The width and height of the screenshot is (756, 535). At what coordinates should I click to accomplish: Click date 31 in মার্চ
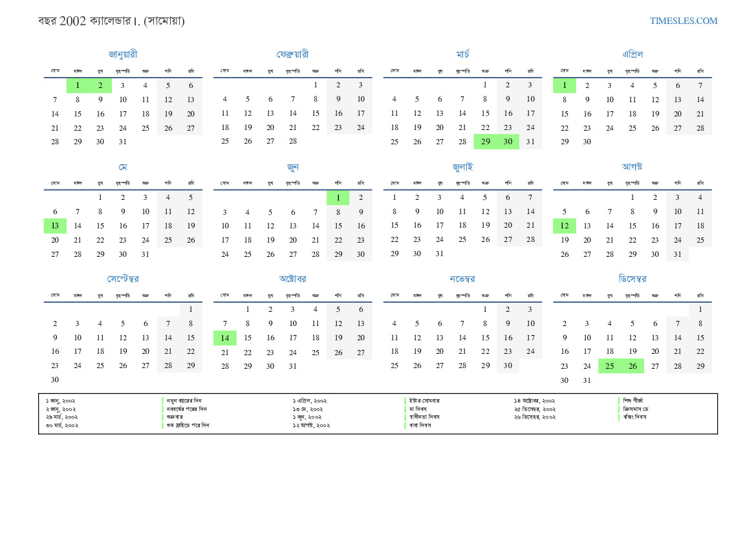click(530, 142)
